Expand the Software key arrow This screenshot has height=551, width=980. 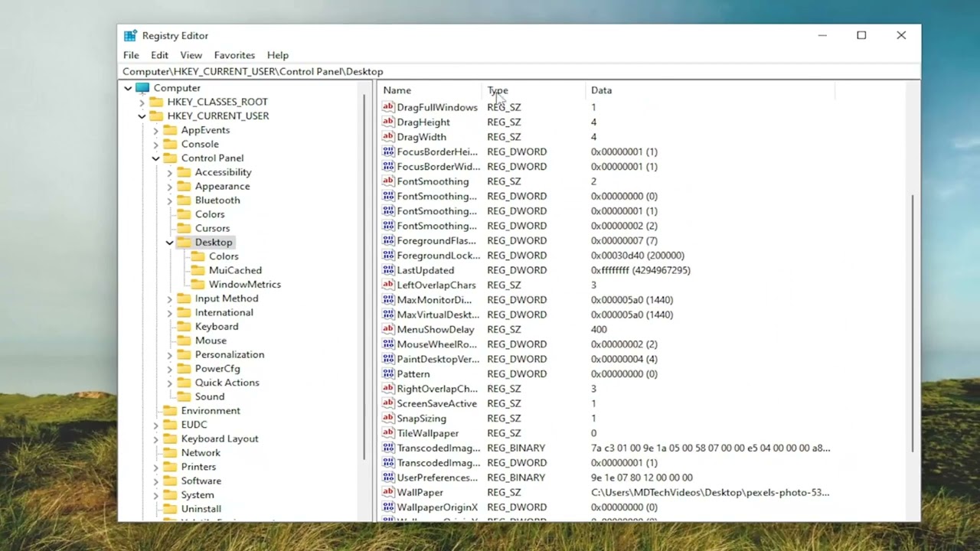tap(155, 481)
